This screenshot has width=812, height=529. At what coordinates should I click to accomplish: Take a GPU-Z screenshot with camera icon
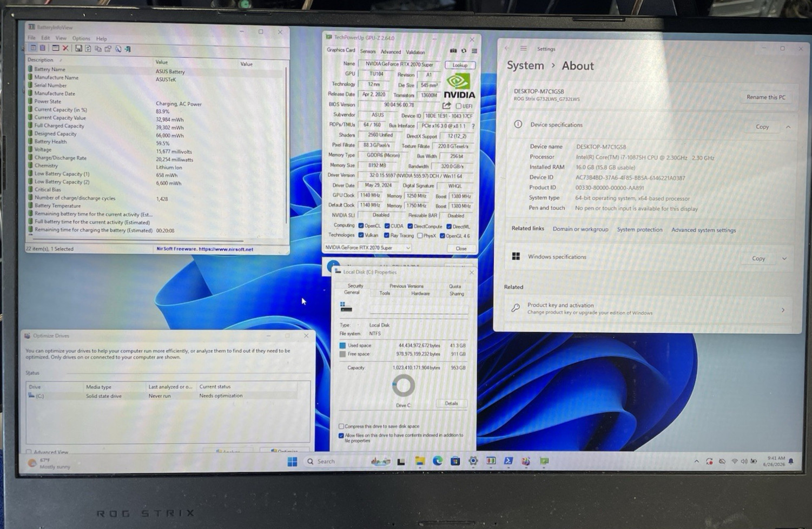pos(453,51)
